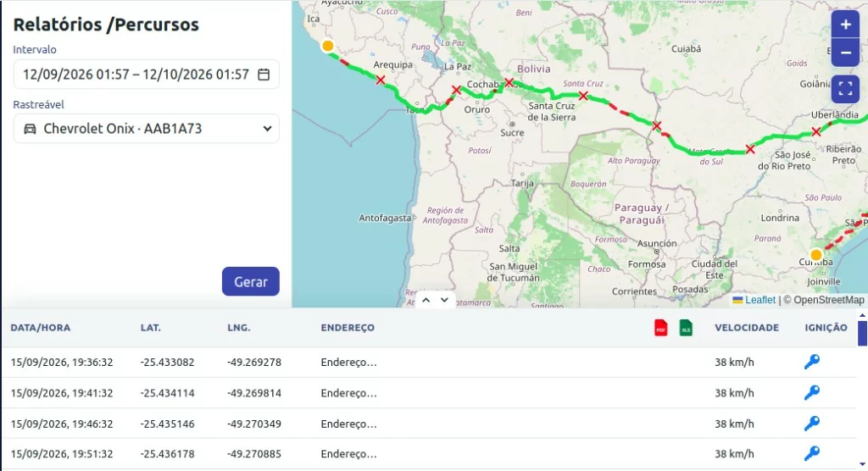Click the Endereço… cell in the 19:36:32 row
Viewport: 868px width, 471px height.
click(x=348, y=363)
